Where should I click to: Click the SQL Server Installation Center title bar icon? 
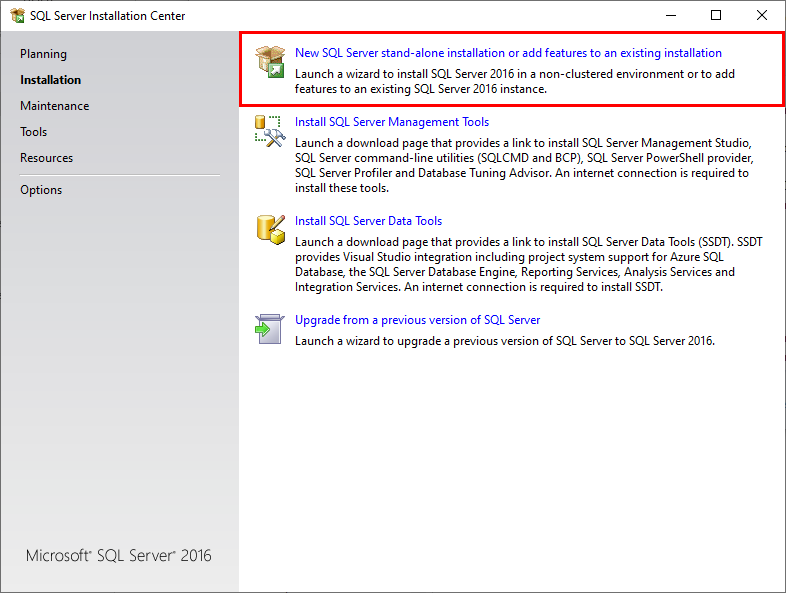pyautogui.click(x=17, y=16)
